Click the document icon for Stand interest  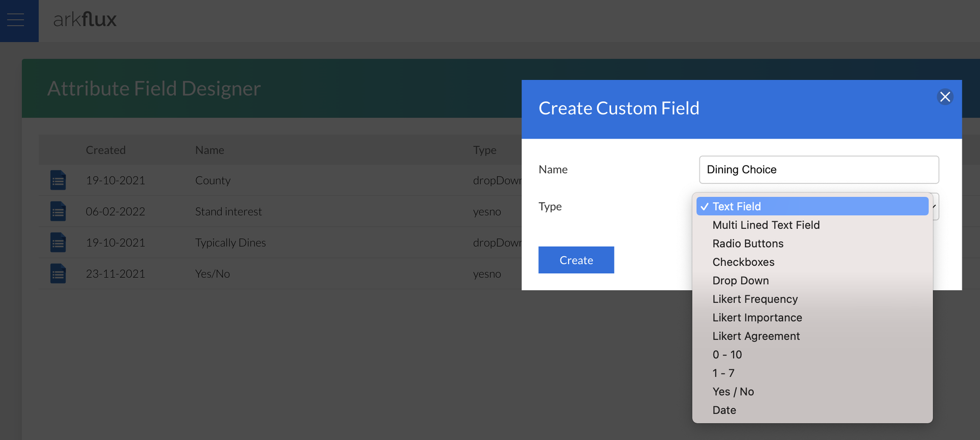click(x=58, y=212)
